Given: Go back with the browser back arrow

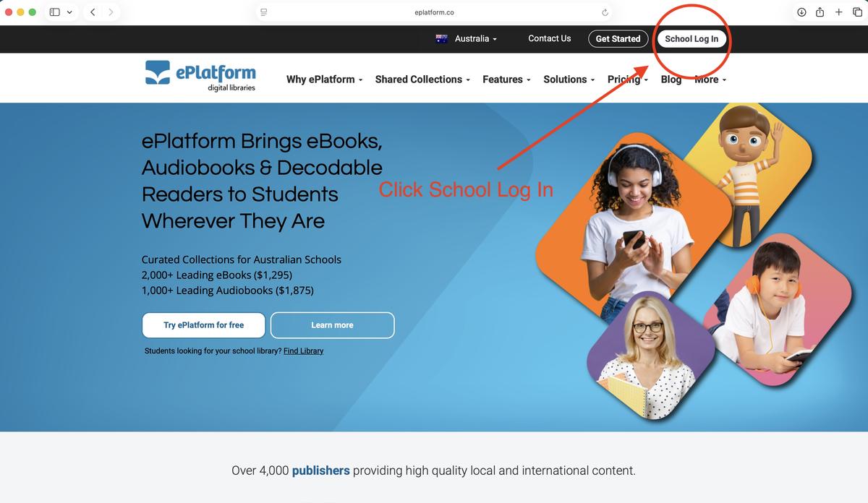Looking at the screenshot, I should [x=93, y=12].
